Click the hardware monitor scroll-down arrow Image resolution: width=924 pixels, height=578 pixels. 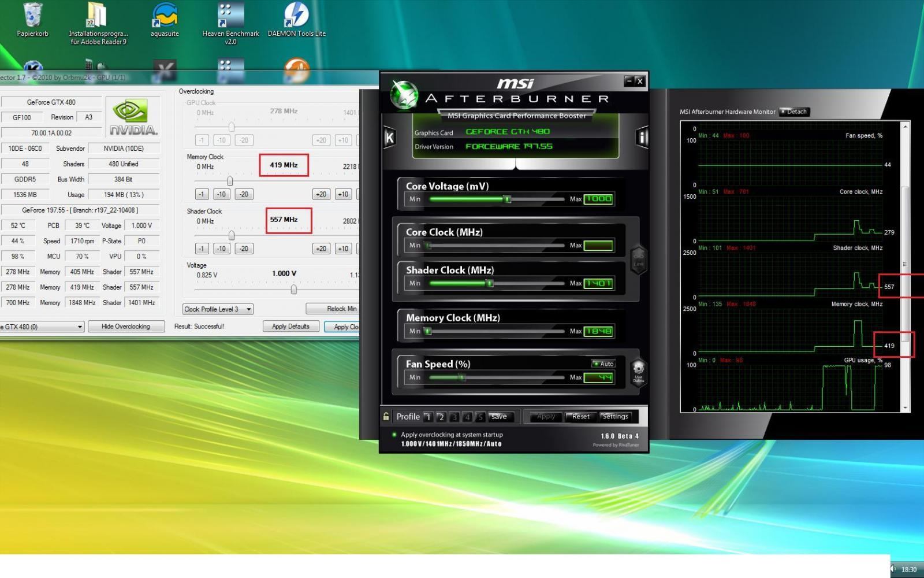[905, 407]
